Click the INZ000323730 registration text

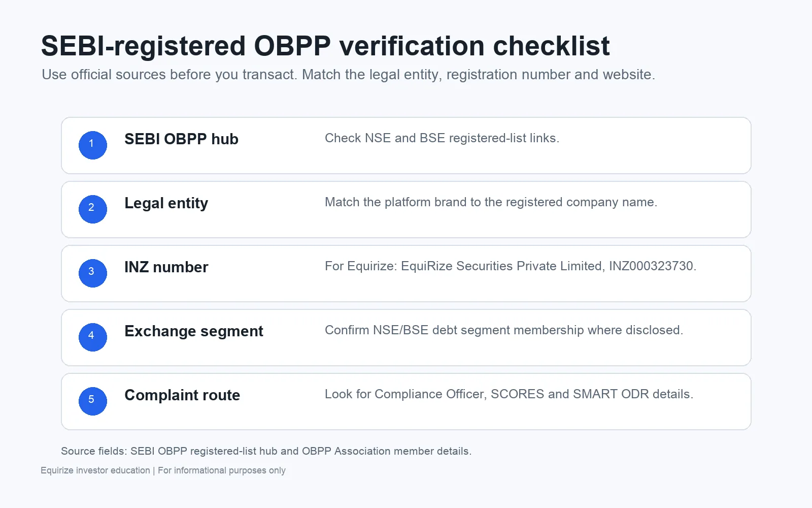coord(652,266)
